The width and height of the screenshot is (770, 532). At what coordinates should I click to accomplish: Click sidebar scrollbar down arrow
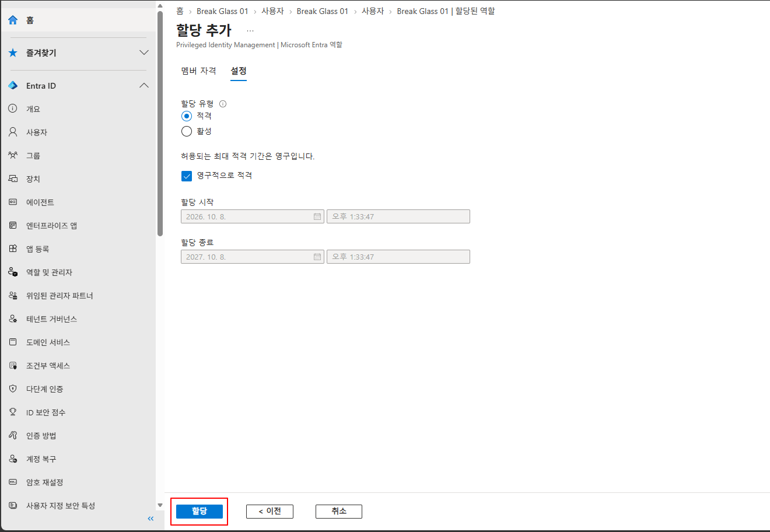(160, 505)
